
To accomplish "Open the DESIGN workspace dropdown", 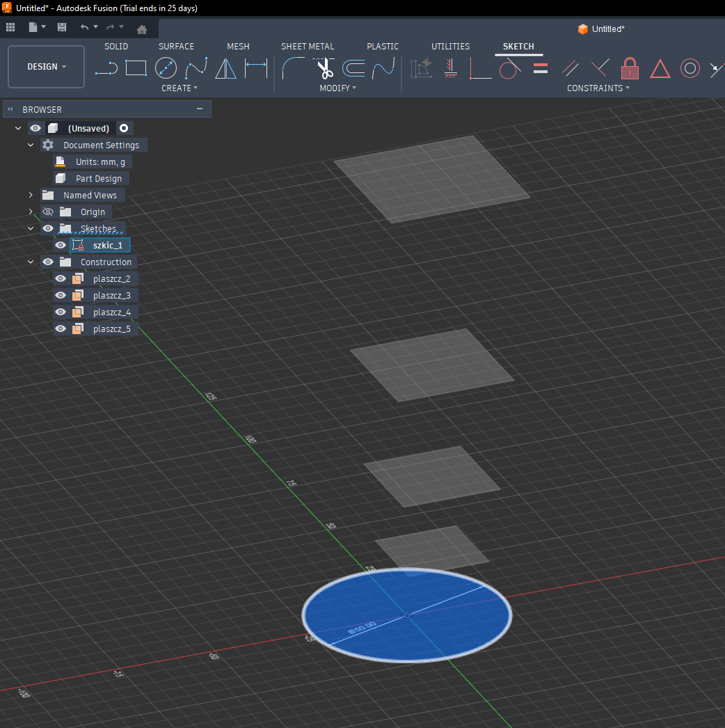I will click(x=47, y=67).
